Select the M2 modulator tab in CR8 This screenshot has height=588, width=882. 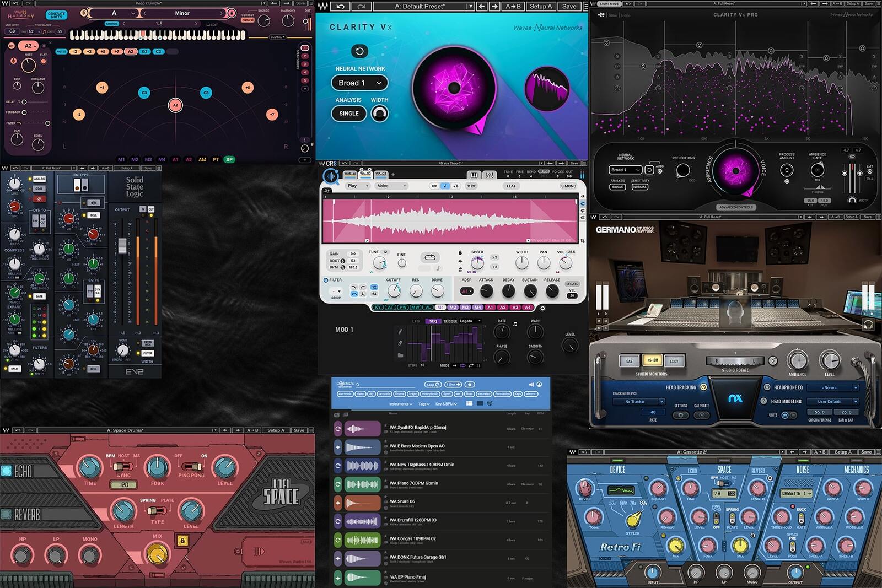click(453, 308)
